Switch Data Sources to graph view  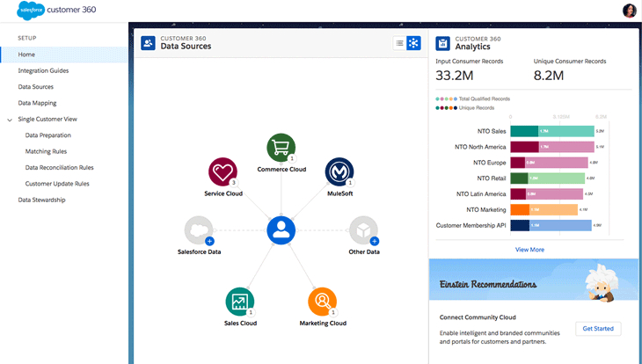click(413, 43)
